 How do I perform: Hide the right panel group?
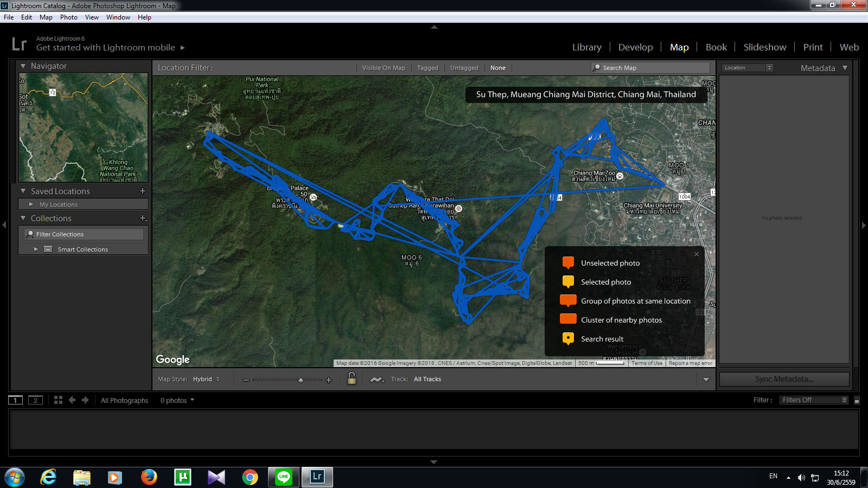(x=864, y=225)
